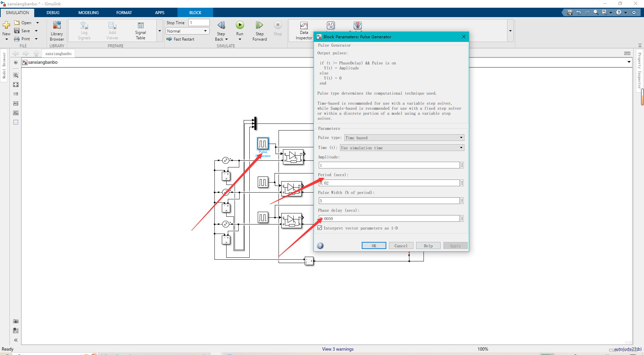Click the sanxiangbanbo model tab
This screenshot has width=644, height=355.
click(x=58, y=54)
